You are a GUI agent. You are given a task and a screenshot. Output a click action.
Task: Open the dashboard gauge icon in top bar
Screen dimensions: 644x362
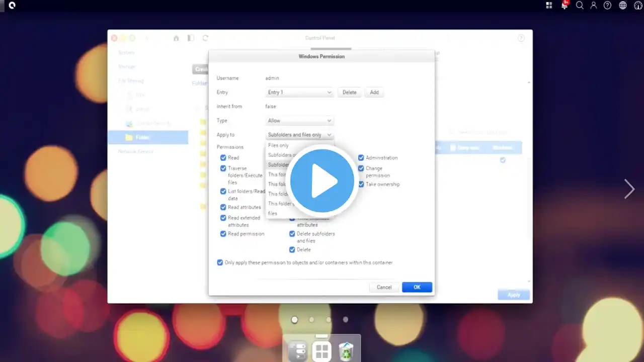coord(638,6)
